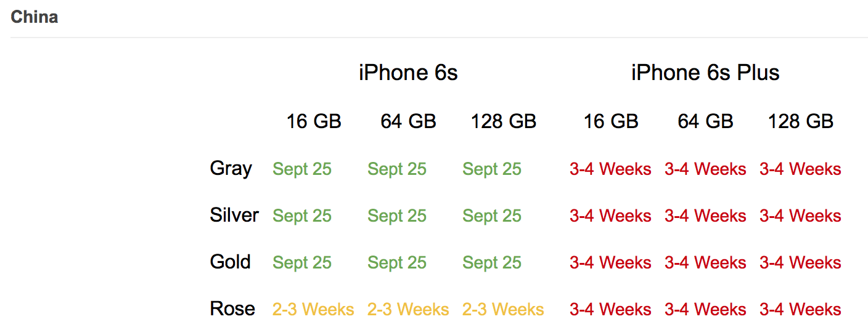The height and width of the screenshot is (335, 868).
Task: Select the iPhone 6s Plus column header
Action: click(x=705, y=73)
